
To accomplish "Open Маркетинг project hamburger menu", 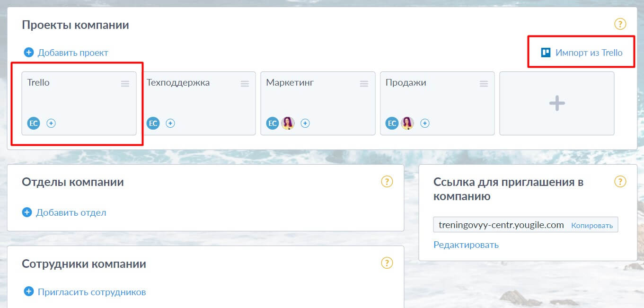I will (364, 84).
